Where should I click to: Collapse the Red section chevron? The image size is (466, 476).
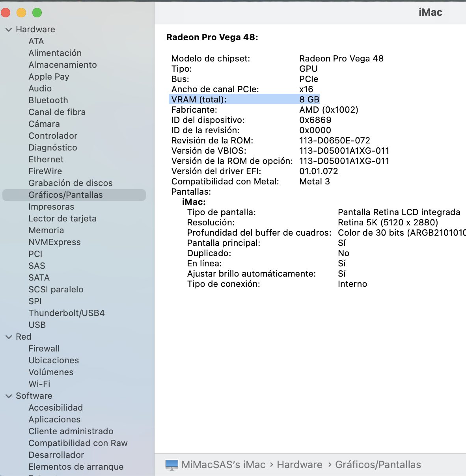click(x=9, y=337)
